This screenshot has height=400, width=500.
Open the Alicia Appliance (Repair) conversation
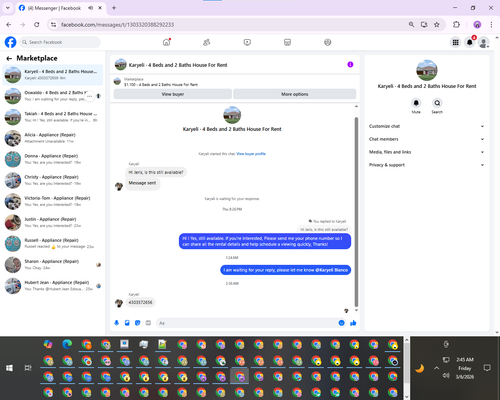coord(53,138)
